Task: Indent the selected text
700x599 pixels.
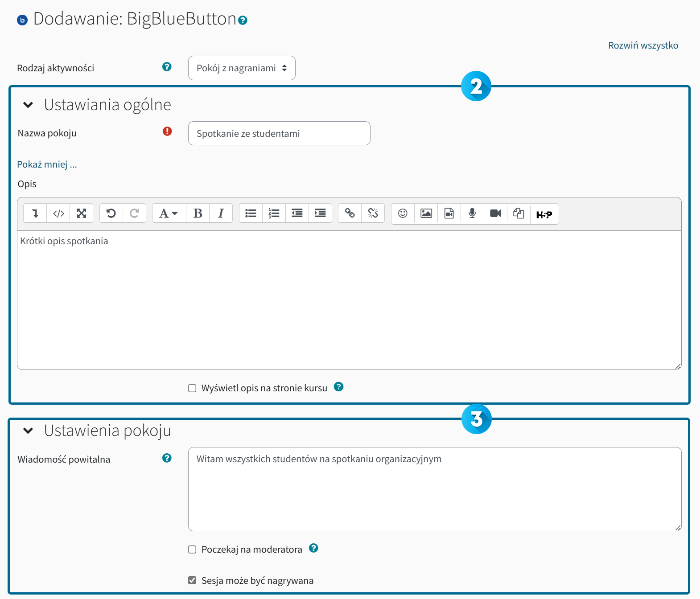Action: pyautogui.click(x=320, y=213)
